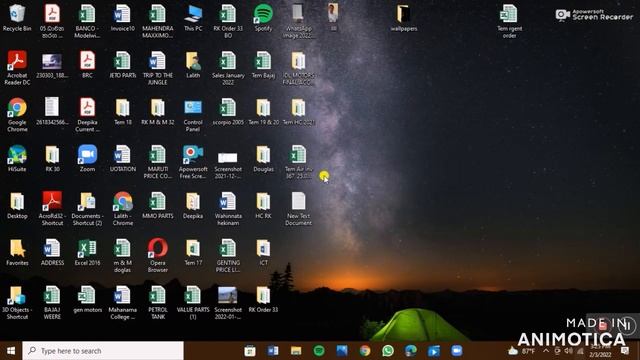Open the gen motors spreadsheet
The image size is (640, 360).
point(87,299)
